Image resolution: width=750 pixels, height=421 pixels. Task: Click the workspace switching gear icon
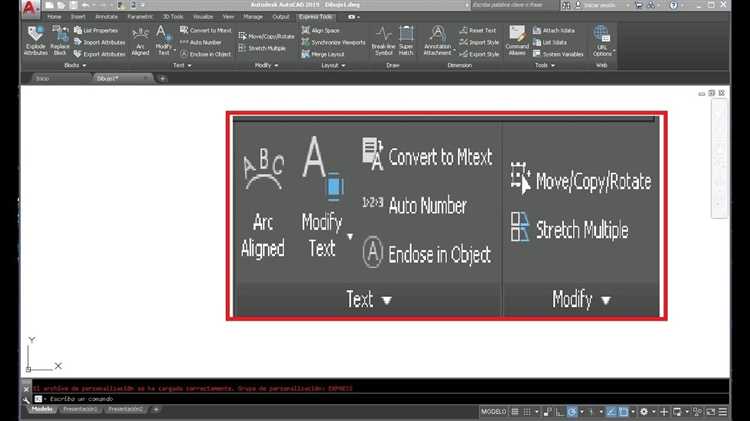coord(644,411)
